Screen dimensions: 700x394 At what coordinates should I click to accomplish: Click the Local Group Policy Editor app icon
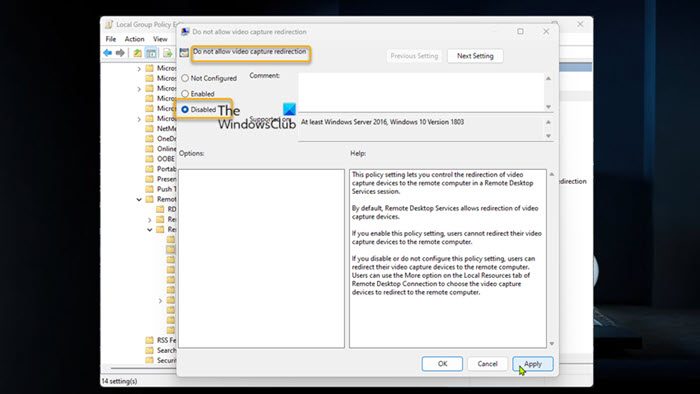coord(109,25)
